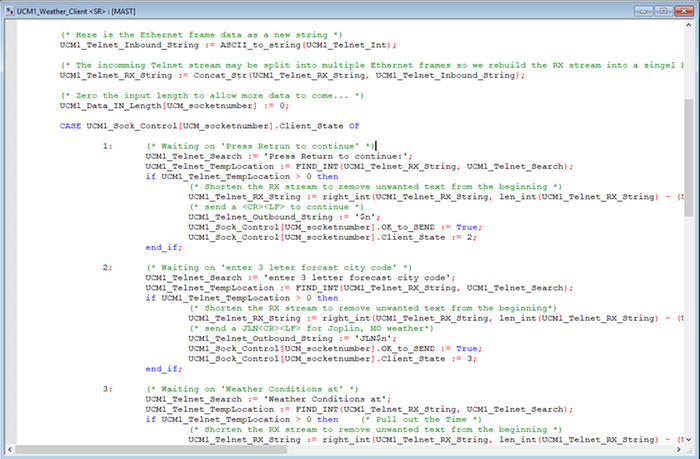
Task: Click the line Client_State := 2
Action: pyautogui.click(x=332, y=237)
